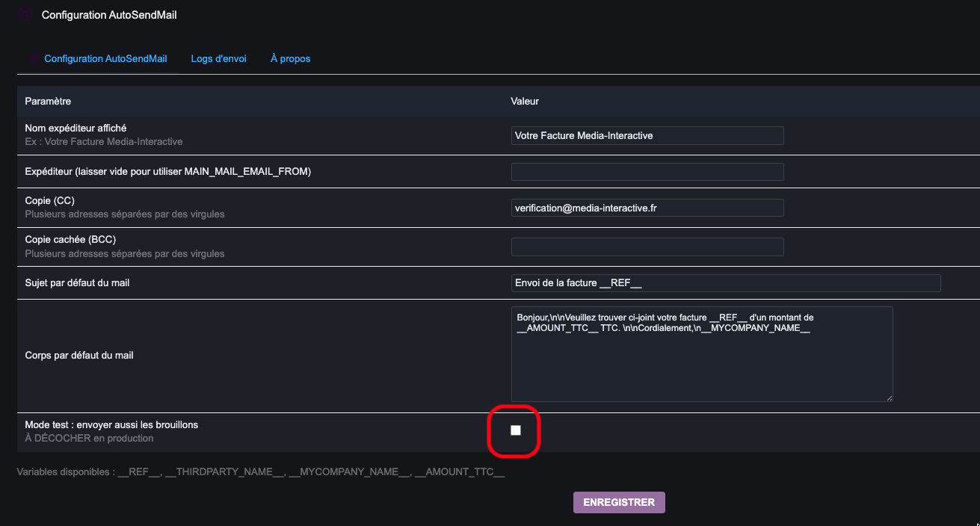Click the Expéditeur MAIN_MAIL_EMAIL_FROM label
The height and width of the screenshot is (526, 980).
167,172
